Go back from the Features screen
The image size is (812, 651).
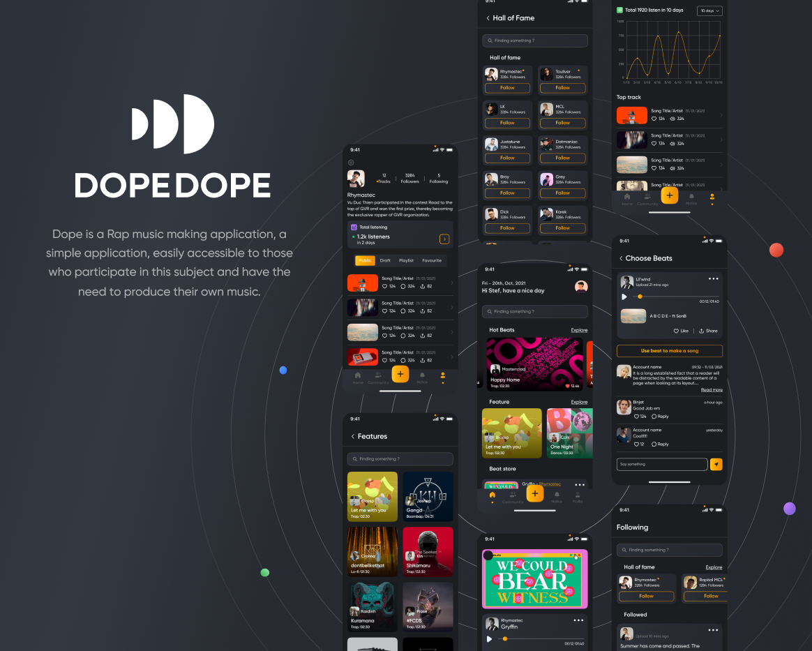tap(353, 437)
